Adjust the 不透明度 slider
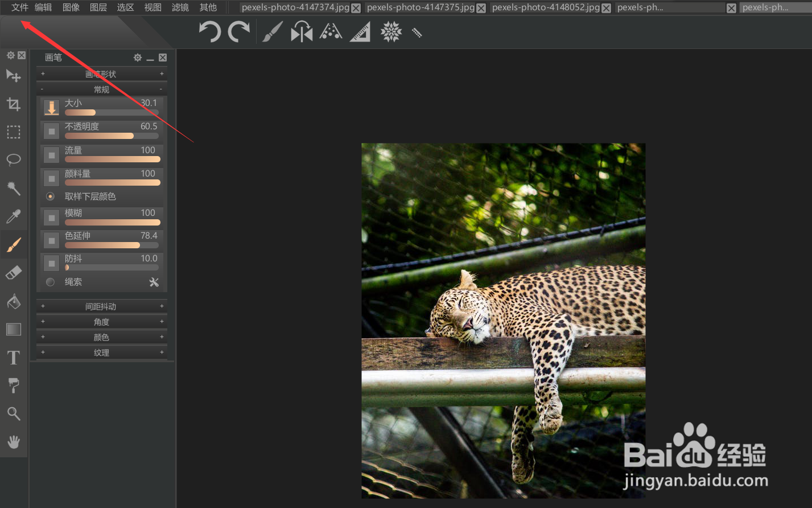Image resolution: width=812 pixels, height=508 pixels. click(112, 136)
